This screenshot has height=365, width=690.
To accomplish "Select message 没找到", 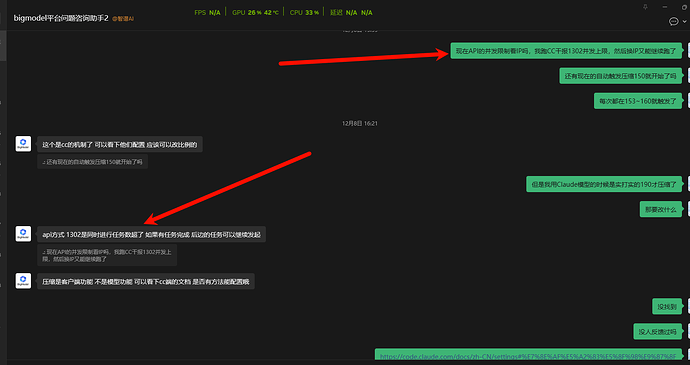I will 667,306.
